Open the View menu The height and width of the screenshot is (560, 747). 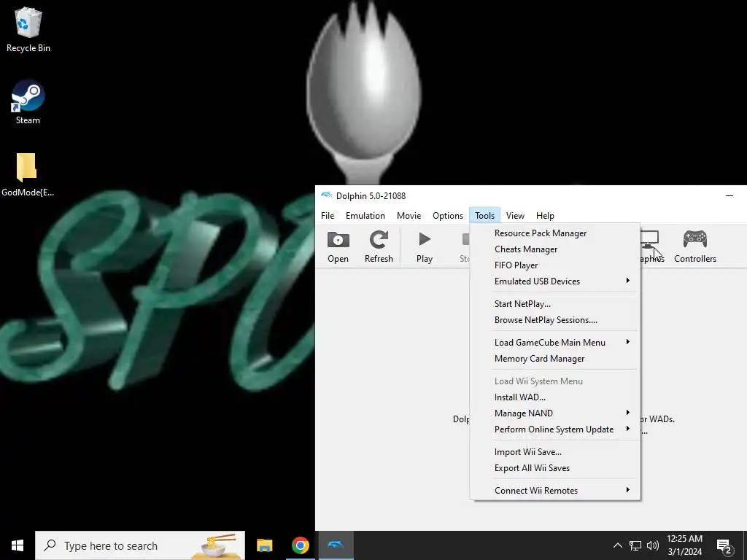pyautogui.click(x=515, y=216)
